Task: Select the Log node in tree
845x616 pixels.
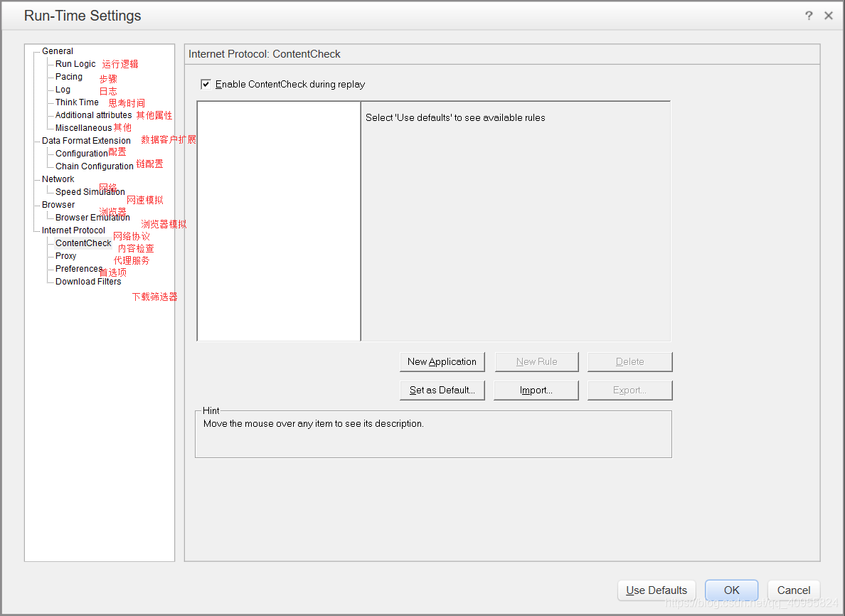Action: point(63,90)
